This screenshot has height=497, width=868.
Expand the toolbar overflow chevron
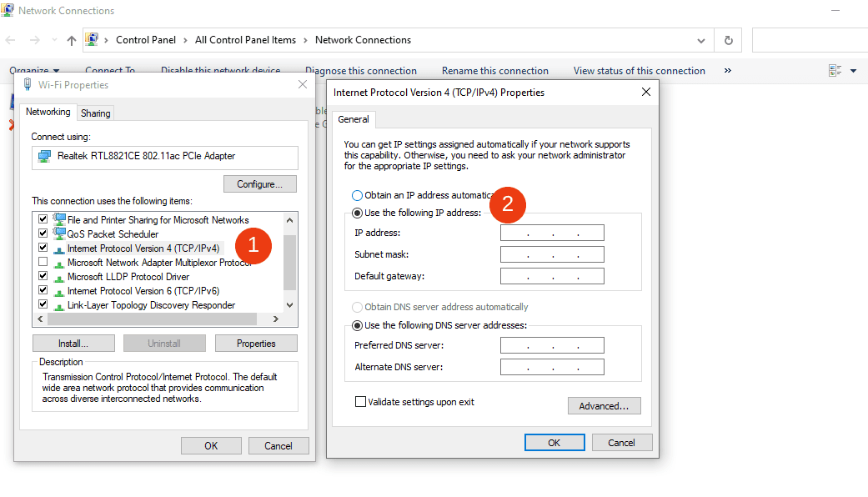click(727, 71)
